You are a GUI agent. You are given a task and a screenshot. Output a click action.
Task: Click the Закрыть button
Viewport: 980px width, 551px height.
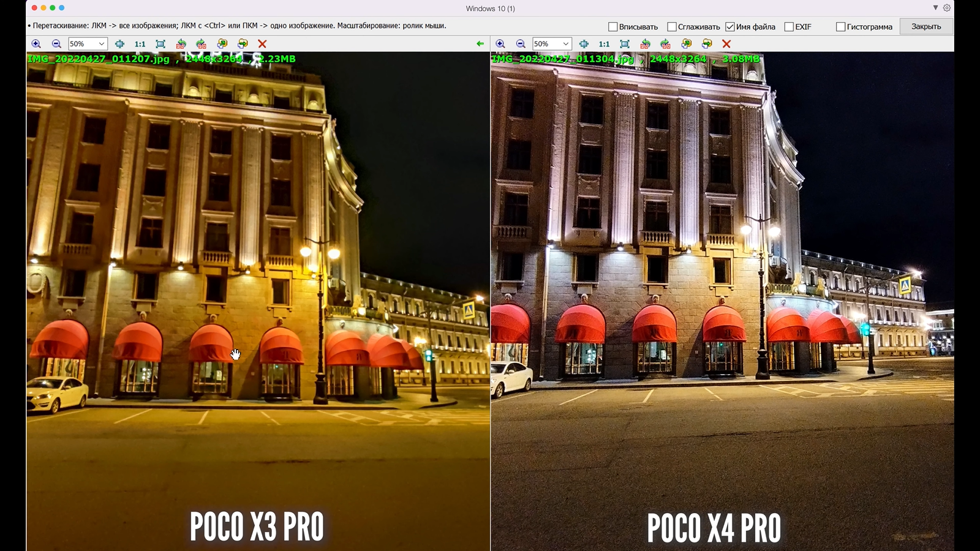pyautogui.click(x=926, y=26)
